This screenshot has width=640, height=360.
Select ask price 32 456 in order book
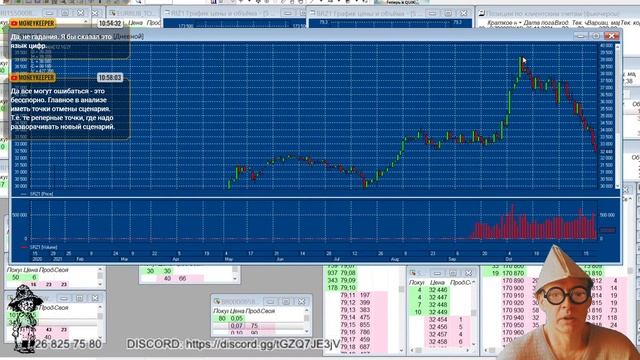point(438,327)
